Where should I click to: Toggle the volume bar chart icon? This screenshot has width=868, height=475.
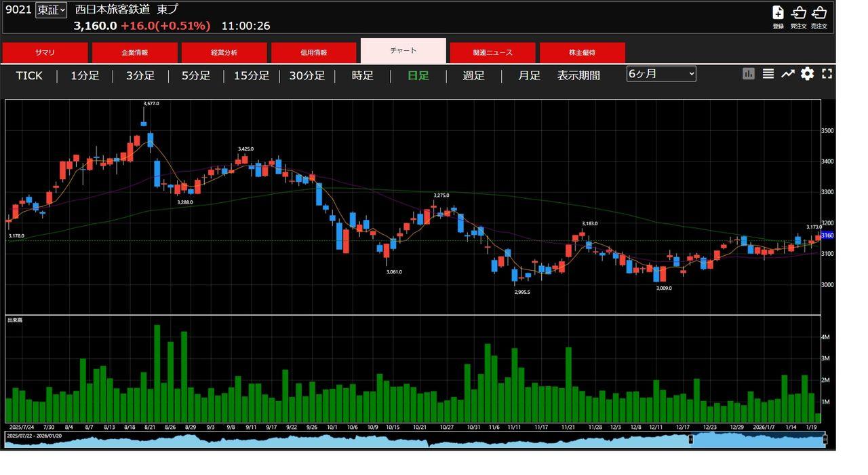pos(749,74)
